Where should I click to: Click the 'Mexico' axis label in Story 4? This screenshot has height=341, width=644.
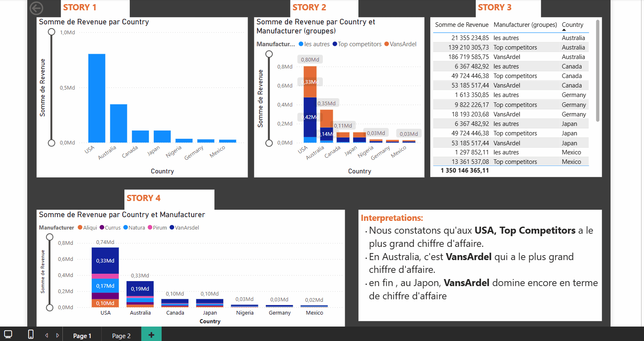click(x=315, y=313)
